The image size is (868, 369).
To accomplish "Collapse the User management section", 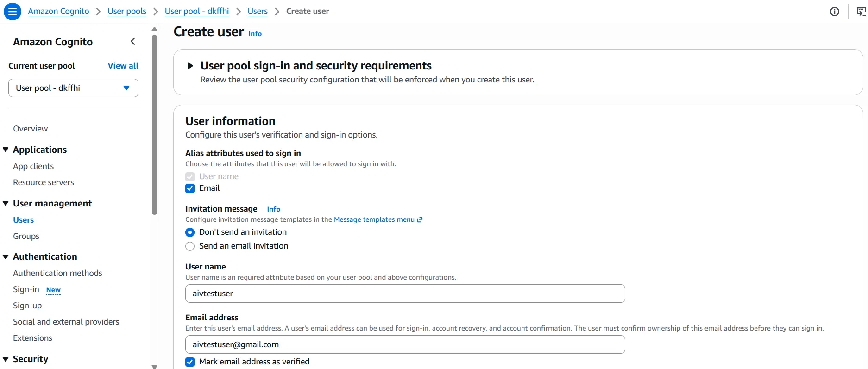I will 6,203.
